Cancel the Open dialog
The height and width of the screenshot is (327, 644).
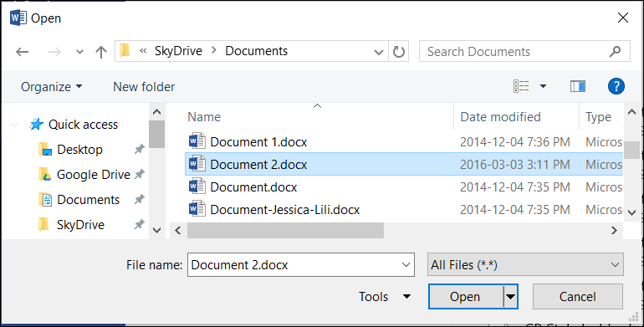[x=577, y=297]
